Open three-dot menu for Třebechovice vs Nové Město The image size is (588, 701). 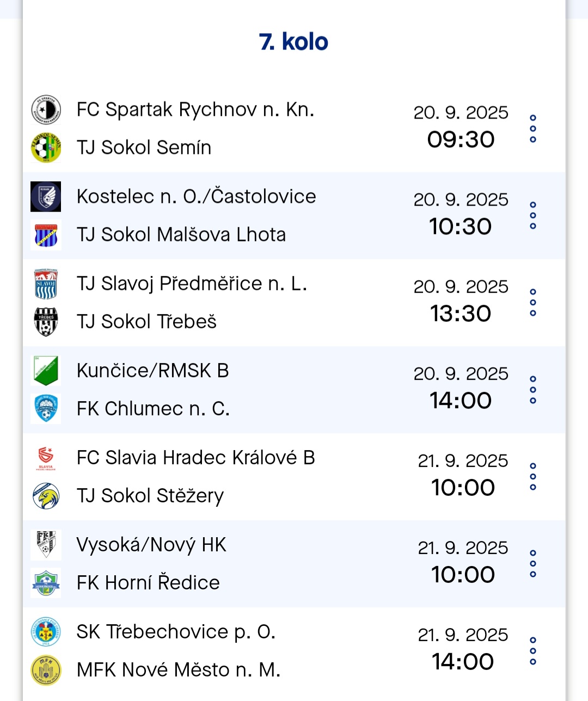pyautogui.click(x=533, y=651)
